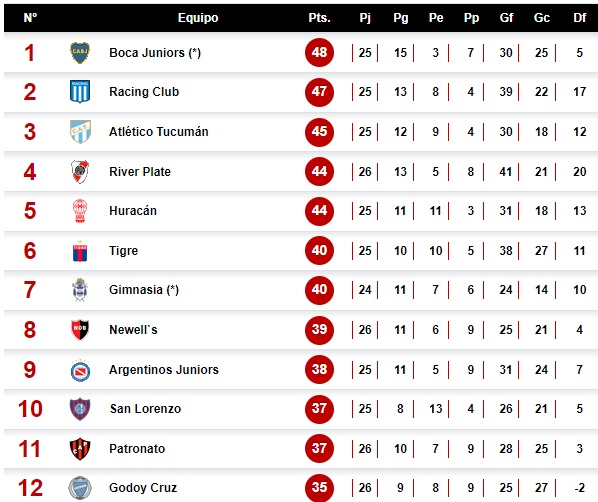Open the Huracán balloon crest

(80, 211)
